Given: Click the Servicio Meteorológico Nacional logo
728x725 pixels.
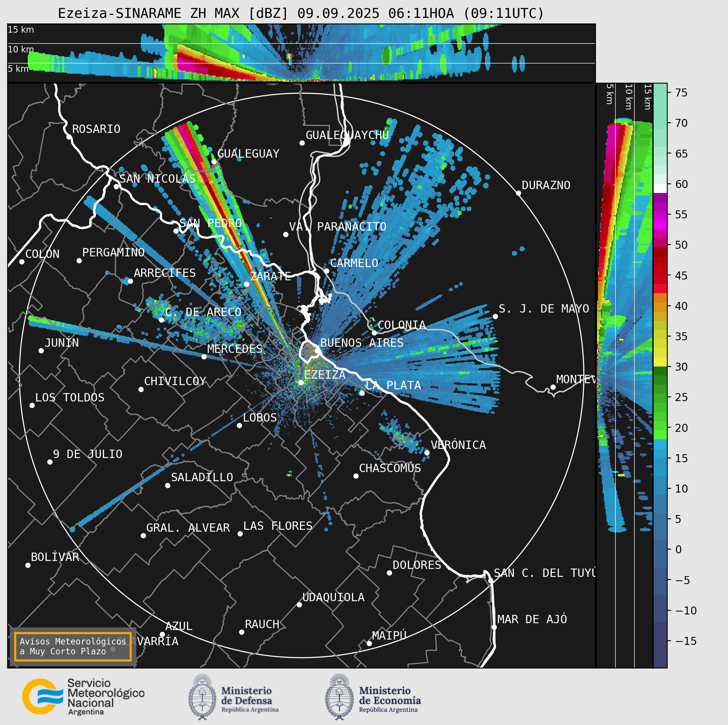Looking at the screenshot, I should (x=83, y=697).
